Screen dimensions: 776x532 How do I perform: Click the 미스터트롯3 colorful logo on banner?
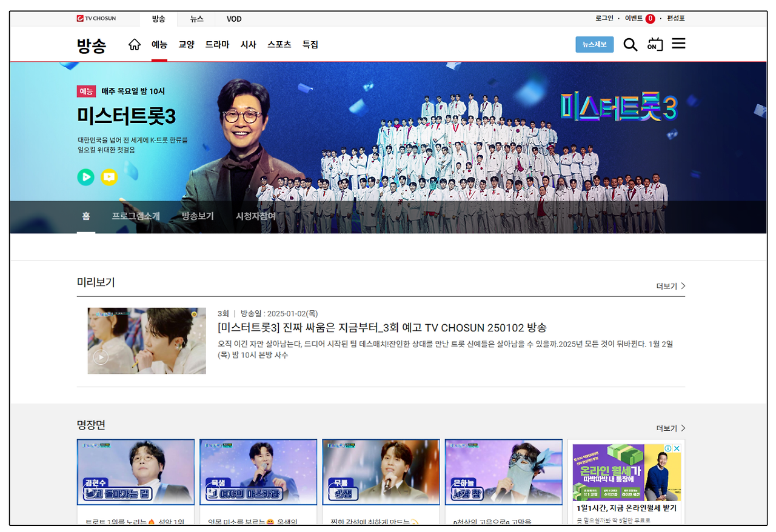[618, 107]
